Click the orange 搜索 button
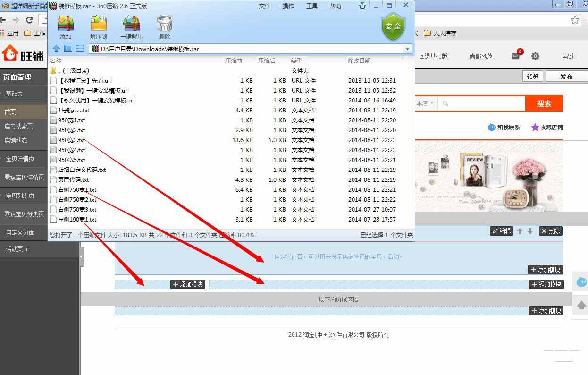 click(544, 103)
